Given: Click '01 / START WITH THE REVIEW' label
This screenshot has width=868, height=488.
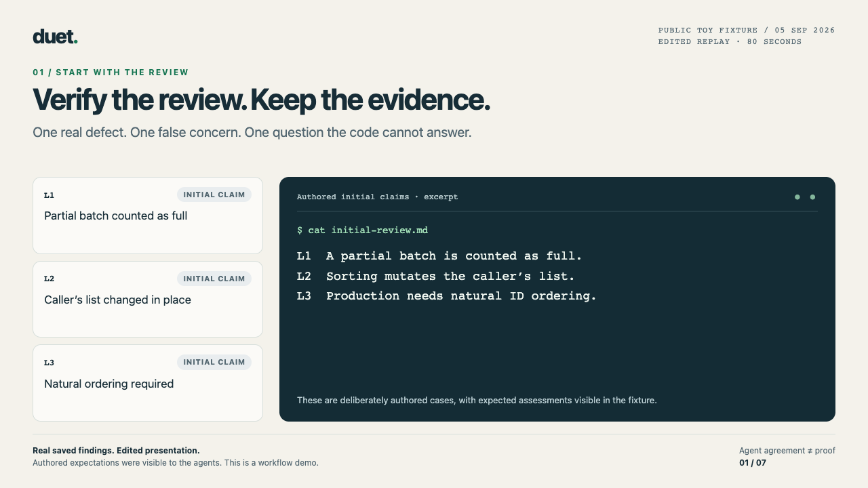Looking at the screenshot, I should coord(111,73).
